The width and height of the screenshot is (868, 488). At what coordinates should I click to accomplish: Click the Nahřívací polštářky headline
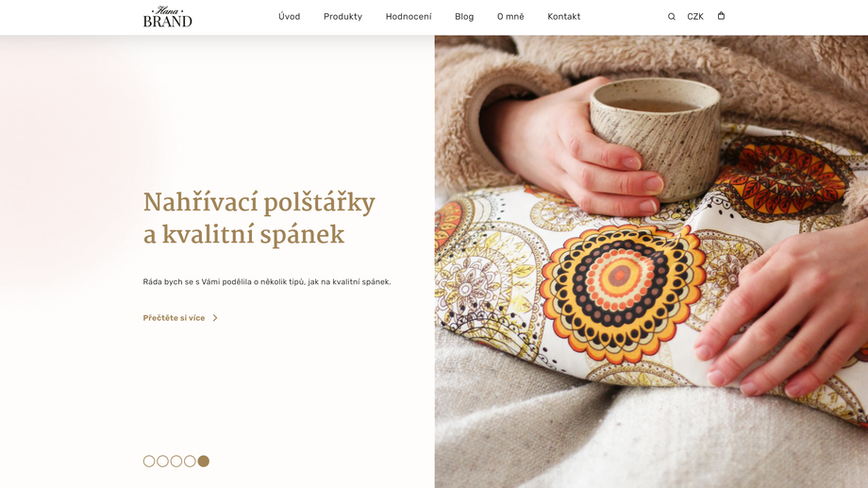[x=259, y=218]
